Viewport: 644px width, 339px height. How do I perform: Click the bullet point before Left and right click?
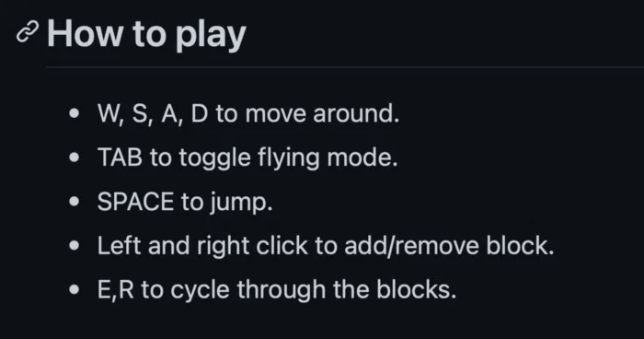pyautogui.click(x=75, y=245)
